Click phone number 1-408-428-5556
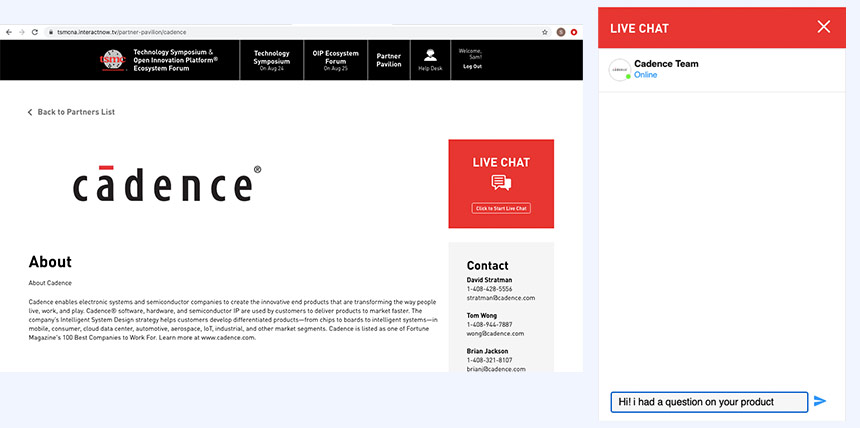 coord(489,289)
